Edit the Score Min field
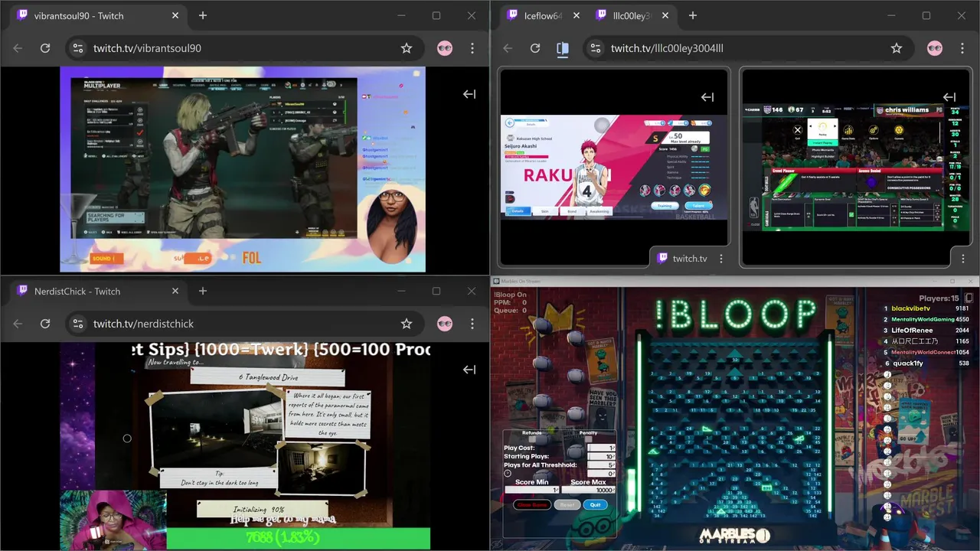Screen dimensions: 980x551 531,490
